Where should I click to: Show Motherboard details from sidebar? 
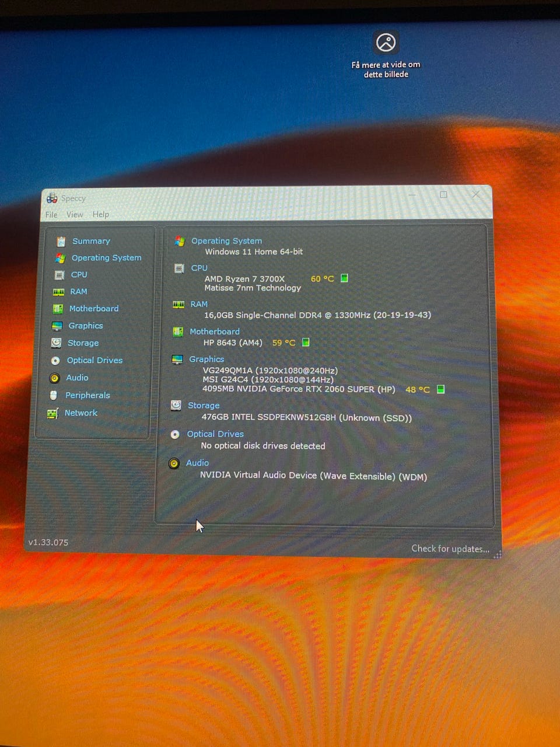[94, 309]
